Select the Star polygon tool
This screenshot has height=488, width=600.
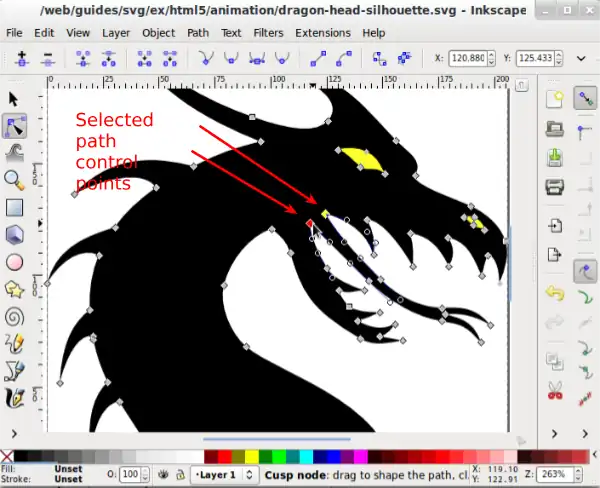15,289
